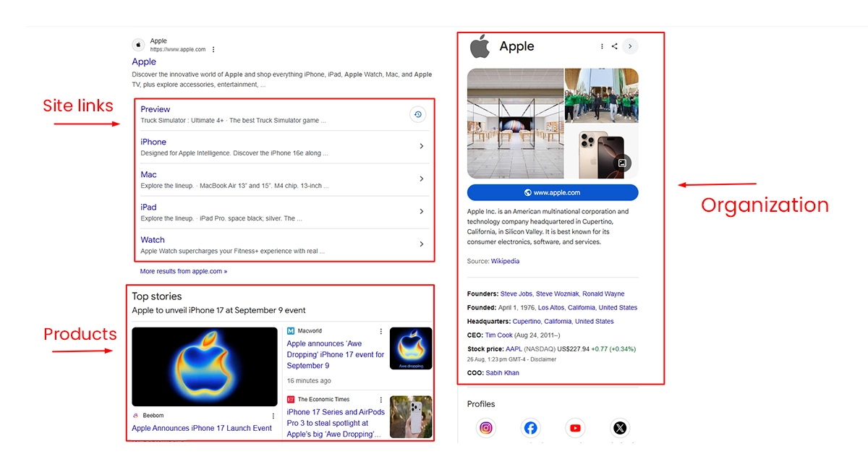Click the history icon next to Preview sitelink
The width and height of the screenshot is (868, 454).
[417, 114]
